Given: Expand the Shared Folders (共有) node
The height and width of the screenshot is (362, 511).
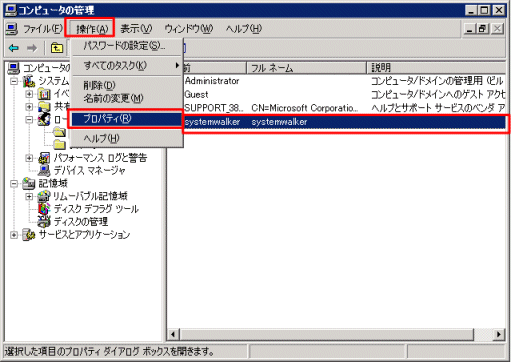Looking at the screenshot, I should pos(29,107).
